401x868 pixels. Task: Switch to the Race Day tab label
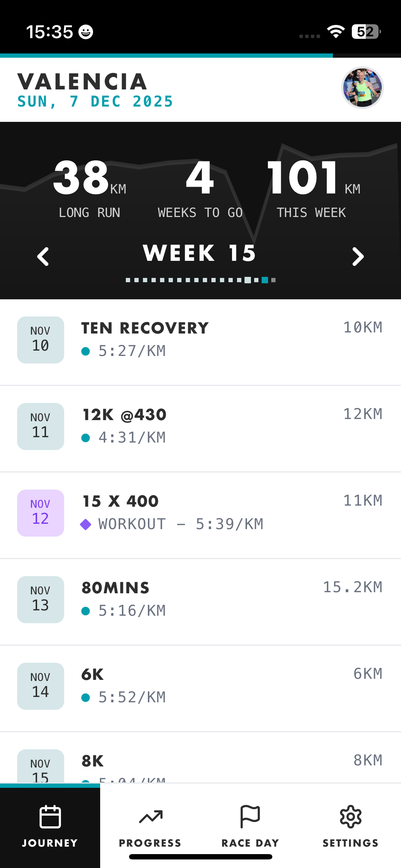click(250, 843)
